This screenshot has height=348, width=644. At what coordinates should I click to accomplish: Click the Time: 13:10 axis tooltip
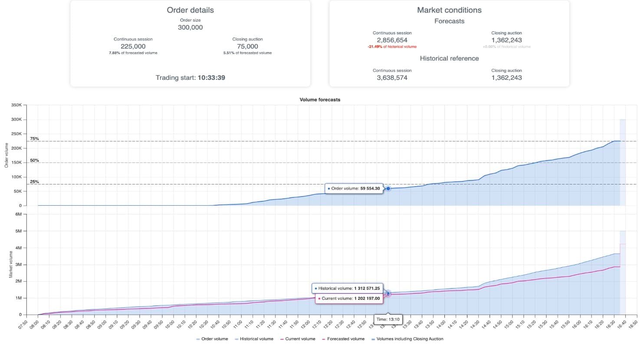tap(388, 319)
